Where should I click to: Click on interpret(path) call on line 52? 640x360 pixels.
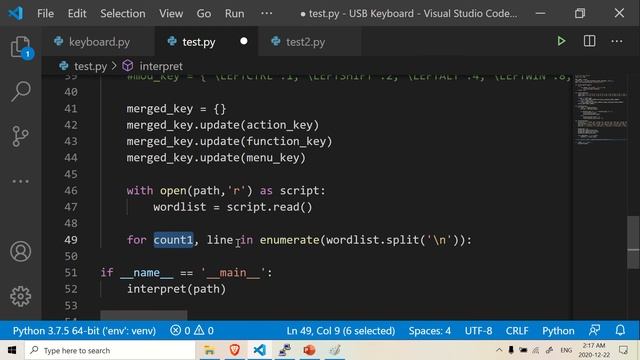tap(176, 289)
